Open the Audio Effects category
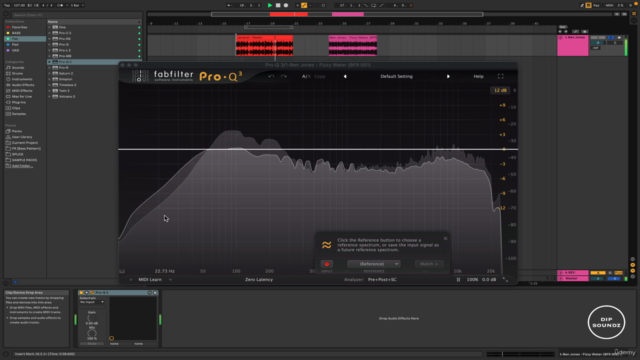This screenshot has width=640, height=360. pyautogui.click(x=23, y=85)
